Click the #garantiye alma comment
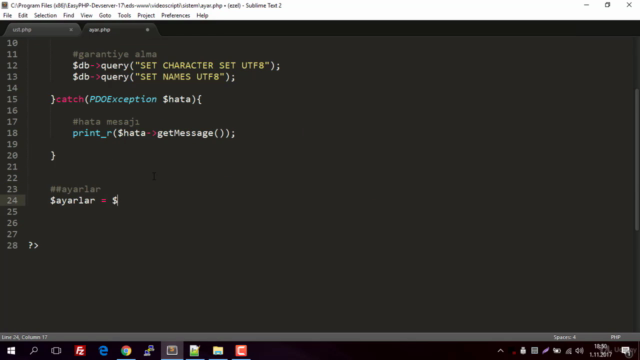Image resolution: width=640 pixels, height=360 pixels. pos(115,54)
